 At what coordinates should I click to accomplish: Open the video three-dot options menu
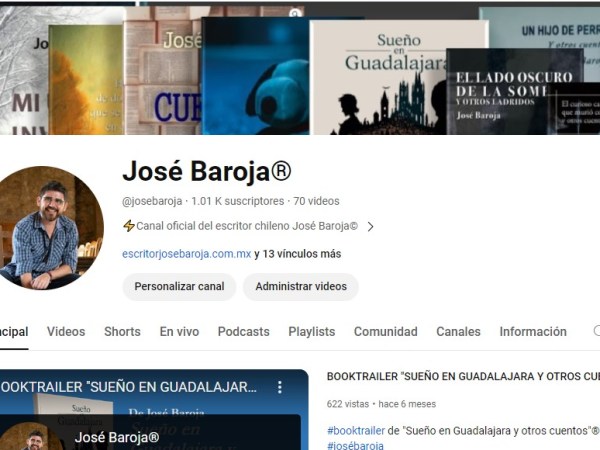click(x=280, y=387)
